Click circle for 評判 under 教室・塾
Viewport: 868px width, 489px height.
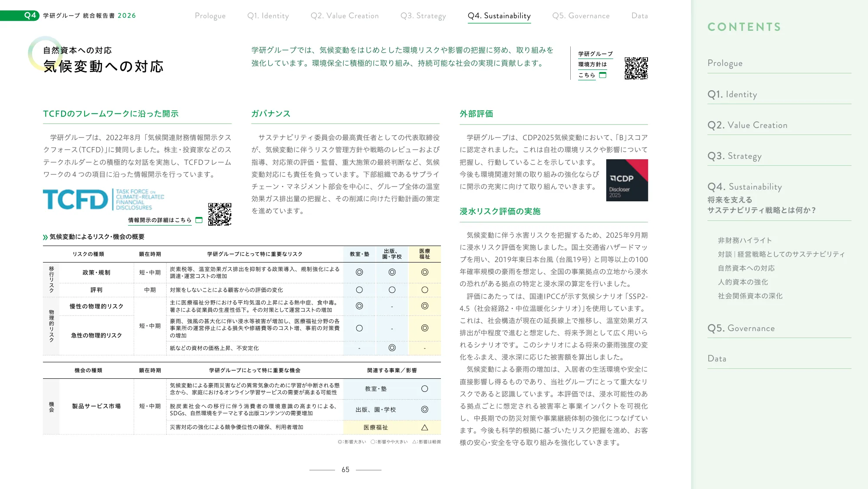pyautogui.click(x=359, y=290)
